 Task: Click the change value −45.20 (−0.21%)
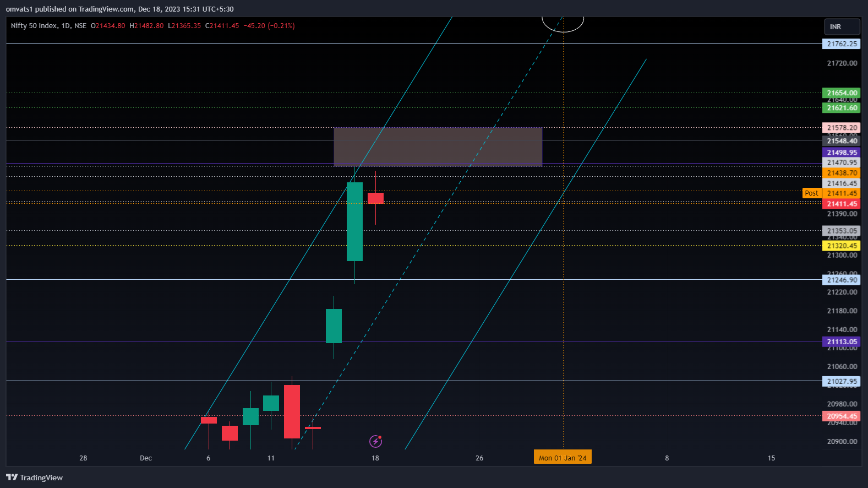pos(269,26)
